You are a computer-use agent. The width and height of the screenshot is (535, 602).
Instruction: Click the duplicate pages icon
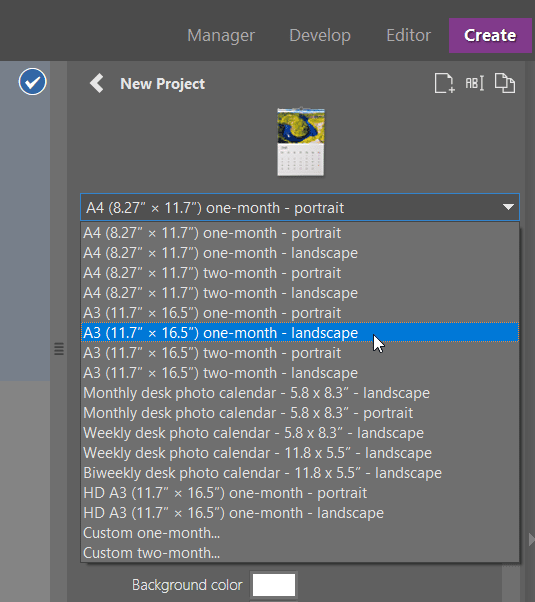pyautogui.click(x=505, y=83)
